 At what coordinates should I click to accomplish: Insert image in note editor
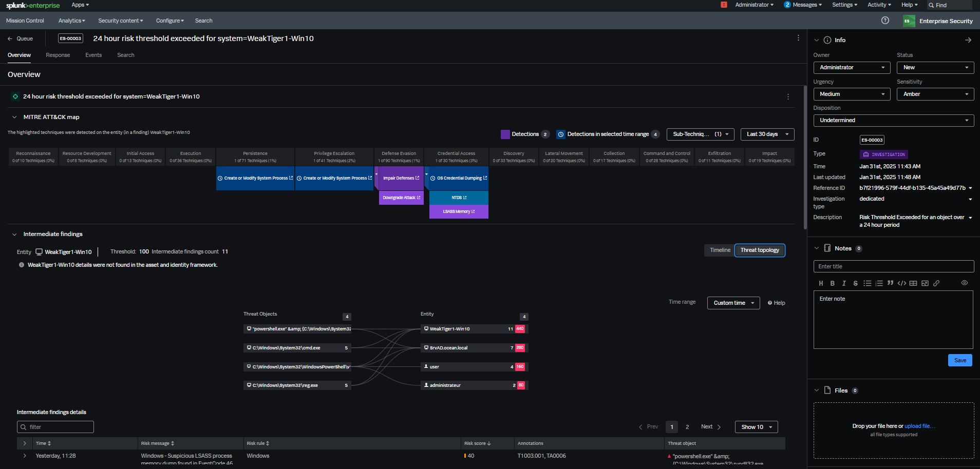coord(925,283)
